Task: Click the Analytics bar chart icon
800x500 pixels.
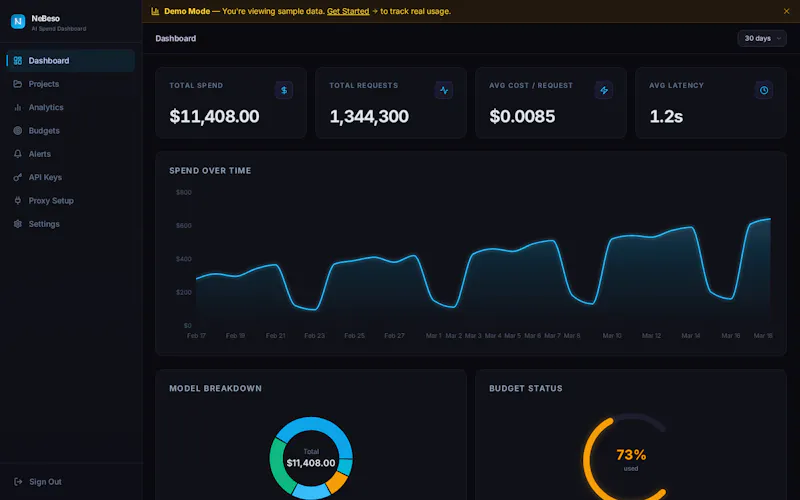Action: point(18,107)
